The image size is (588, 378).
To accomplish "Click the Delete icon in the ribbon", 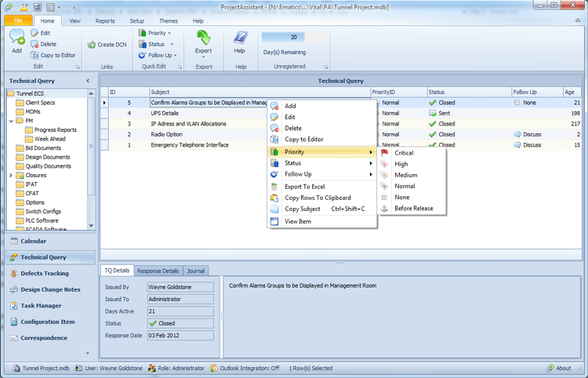I will [x=34, y=44].
